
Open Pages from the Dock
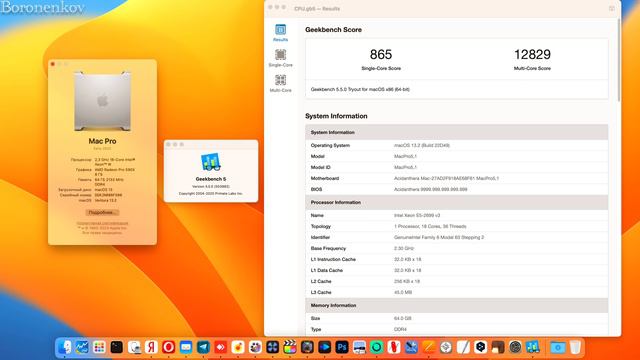[x=429, y=347]
